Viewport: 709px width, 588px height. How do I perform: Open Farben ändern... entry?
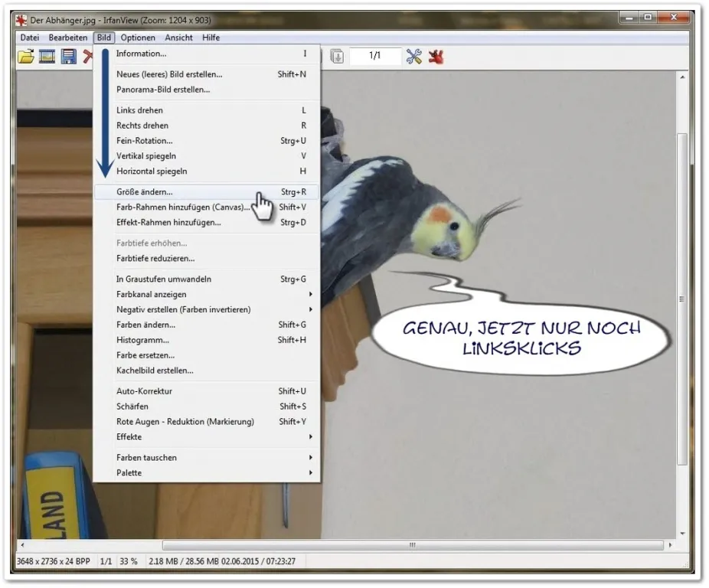click(207, 325)
